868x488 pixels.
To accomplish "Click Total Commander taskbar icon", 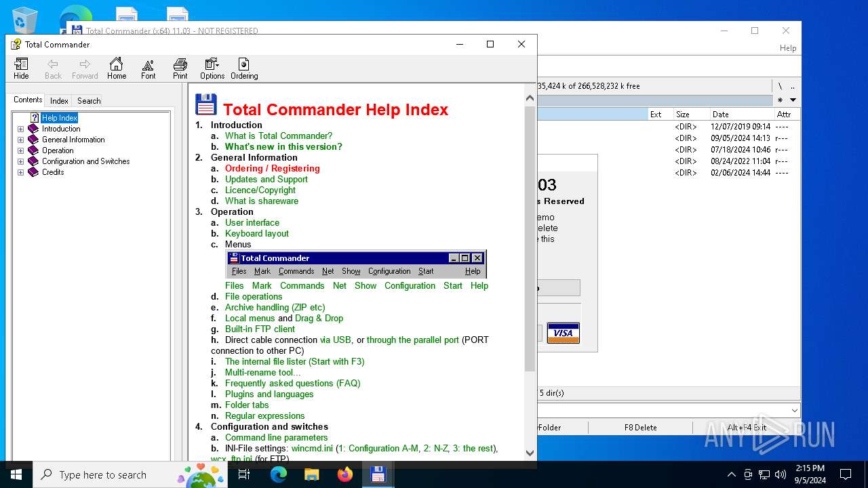I will click(x=378, y=474).
